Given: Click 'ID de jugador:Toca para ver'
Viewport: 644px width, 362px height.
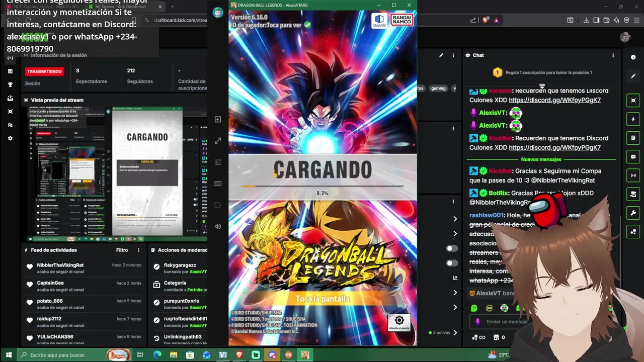Looking at the screenshot, I should coord(271,25).
